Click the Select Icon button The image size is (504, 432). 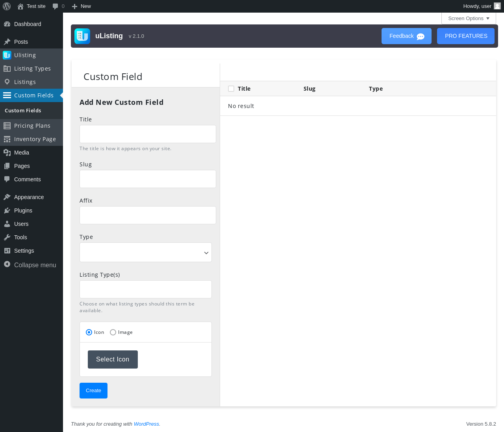(113, 359)
